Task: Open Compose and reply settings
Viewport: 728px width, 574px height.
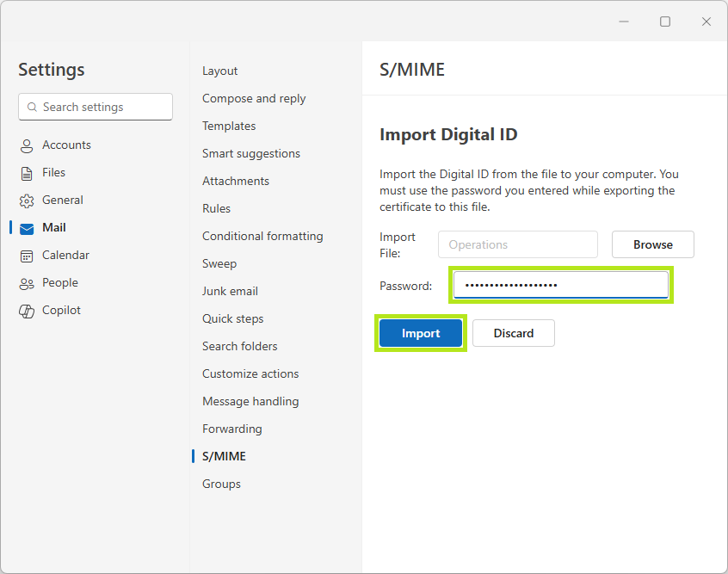Action: coord(253,98)
